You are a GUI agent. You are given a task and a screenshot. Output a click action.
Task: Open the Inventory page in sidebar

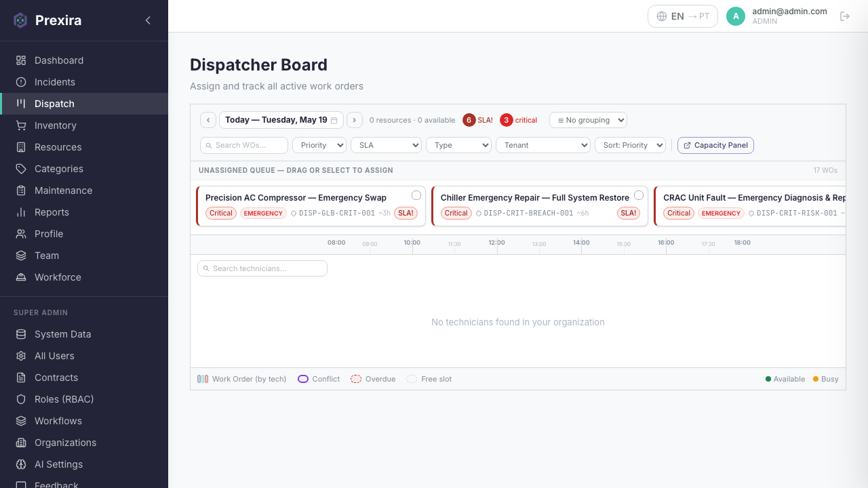84,125
